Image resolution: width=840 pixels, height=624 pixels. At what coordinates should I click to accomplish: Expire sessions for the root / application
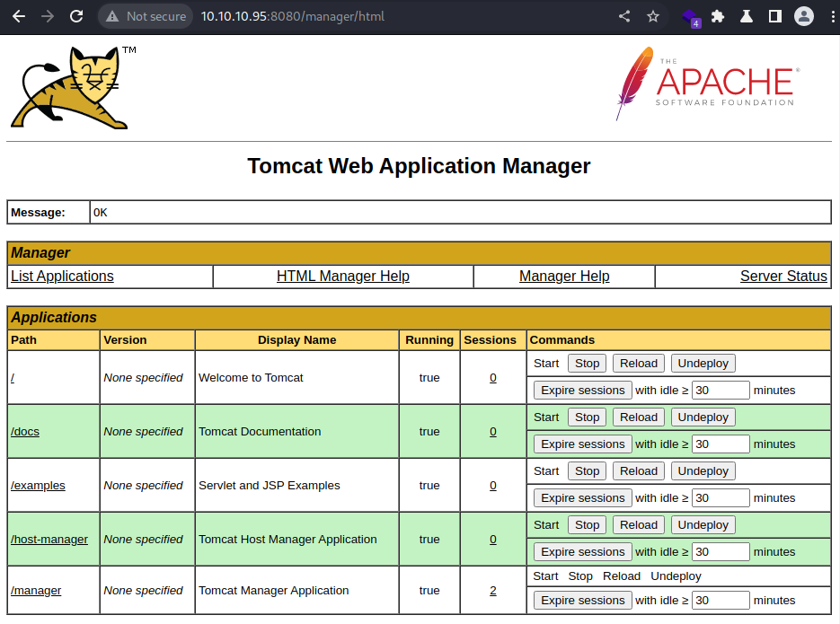pyautogui.click(x=583, y=391)
